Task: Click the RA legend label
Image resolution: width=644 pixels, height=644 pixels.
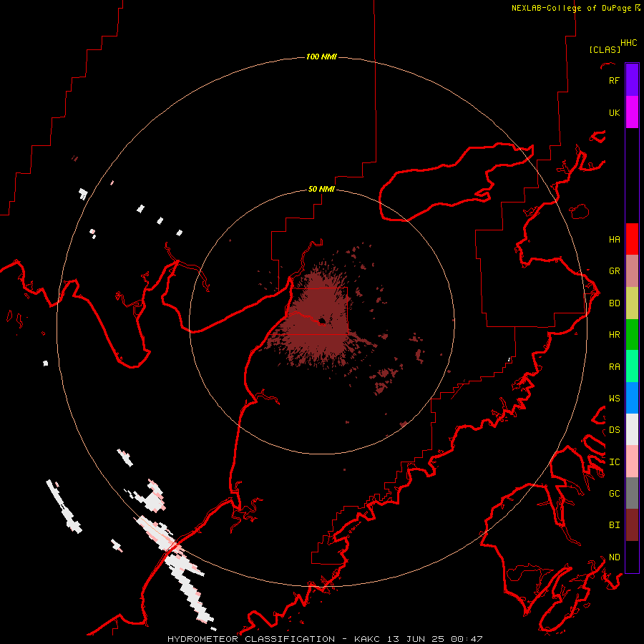Action: point(614,366)
